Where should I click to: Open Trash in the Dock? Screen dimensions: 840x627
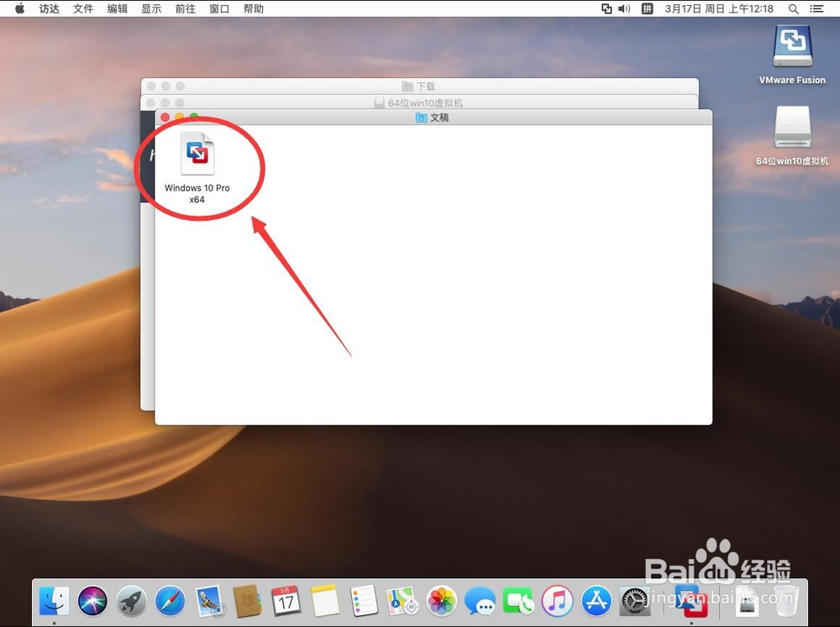pos(785,601)
